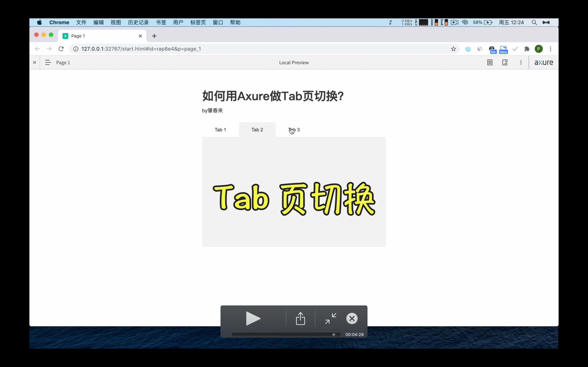588x367 pixels.
Task: Select the Tab 2 tab
Action: 257,130
